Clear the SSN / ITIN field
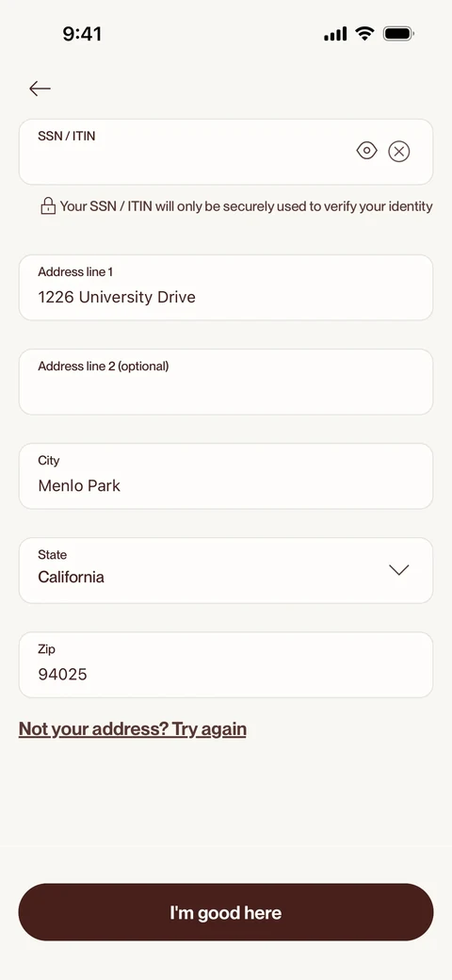This screenshot has width=452, height=980. pyautogui.click(x=399, y=152)
